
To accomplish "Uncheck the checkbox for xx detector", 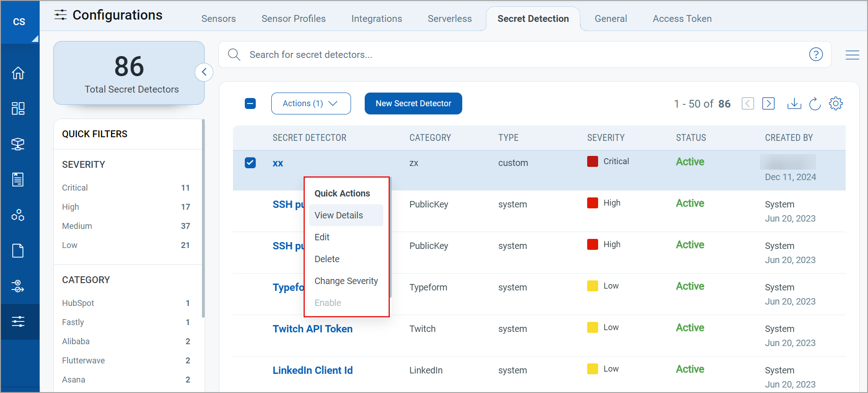I will point(250,163).
